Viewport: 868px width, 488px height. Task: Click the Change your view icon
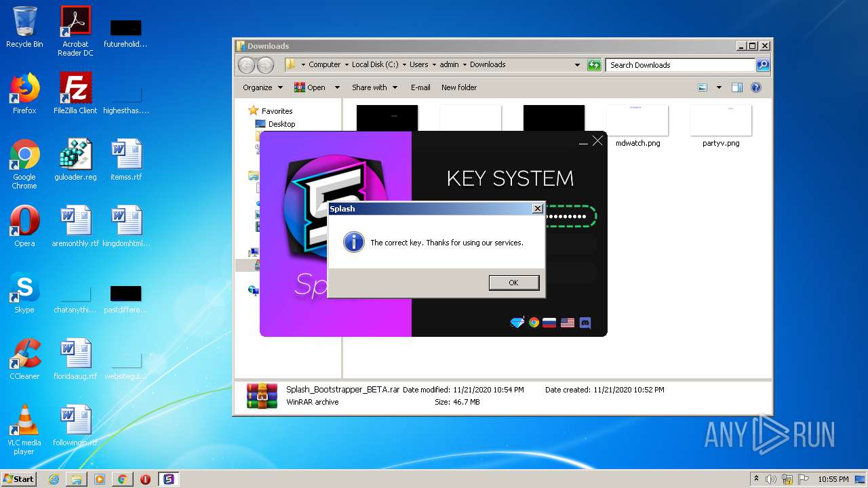tap(703, 87)
